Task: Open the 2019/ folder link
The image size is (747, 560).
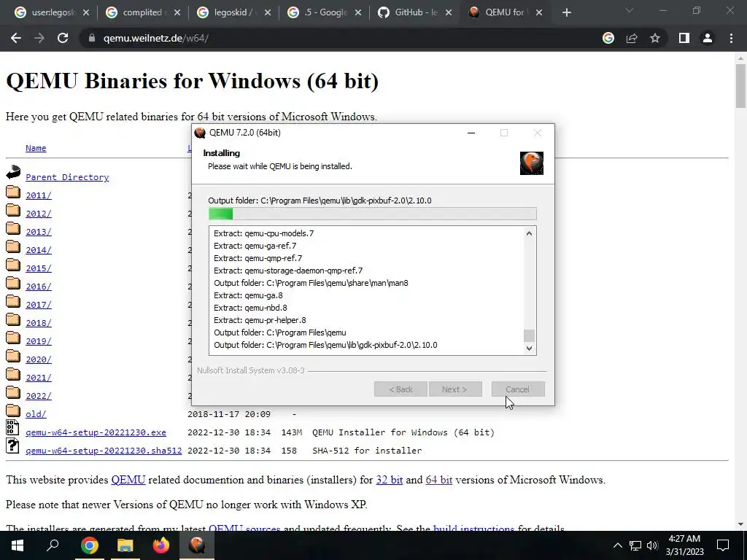Action: 38,341
